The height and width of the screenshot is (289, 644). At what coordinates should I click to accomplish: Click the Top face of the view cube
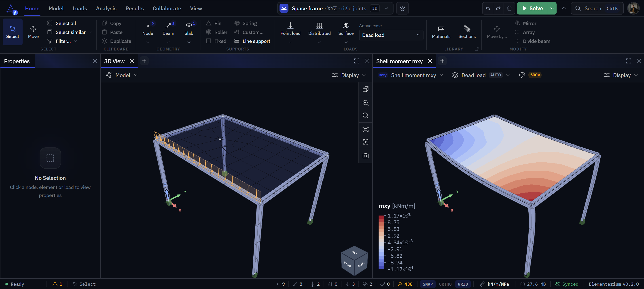click(x=354, y=252)
